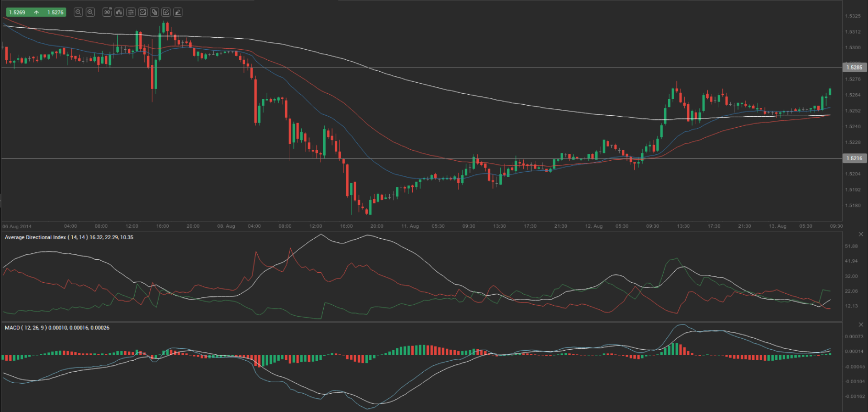Click the 08. Aug date on time axis
This screenshot has height=412, width=868.
(226, 226)
